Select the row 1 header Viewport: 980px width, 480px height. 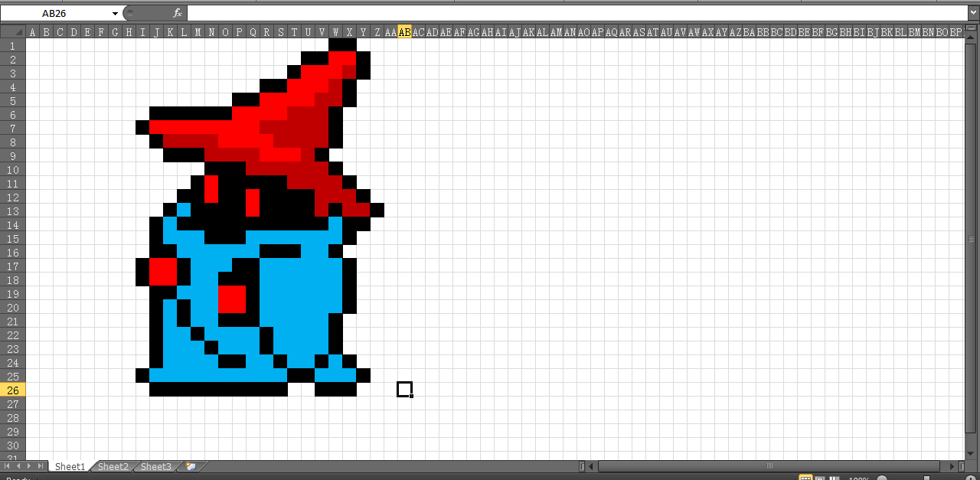[13, 45]
